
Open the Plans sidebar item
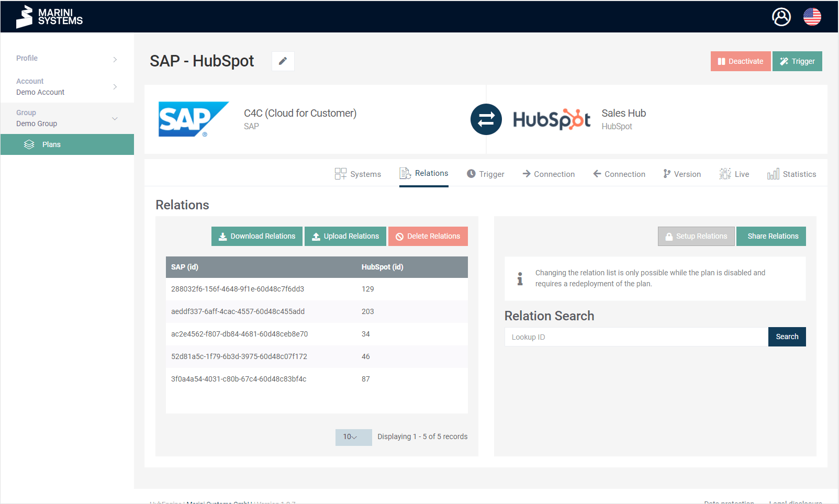pyautogui.click(x=67, y=144)
